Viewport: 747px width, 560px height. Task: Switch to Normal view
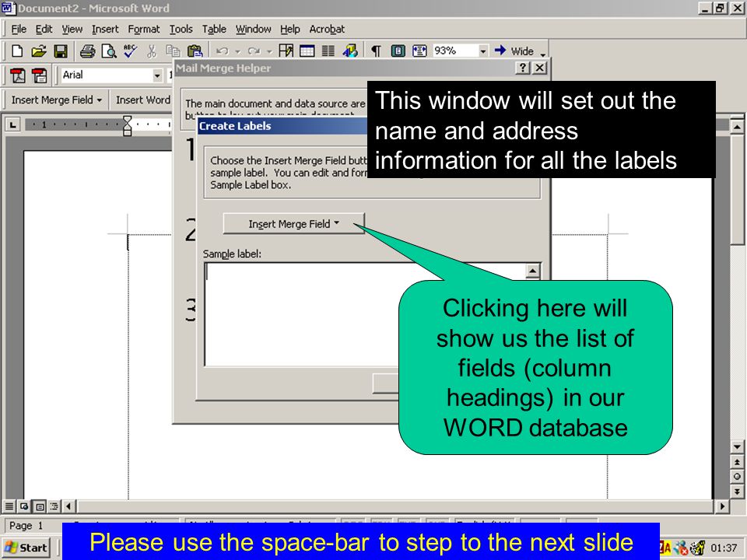9,506
